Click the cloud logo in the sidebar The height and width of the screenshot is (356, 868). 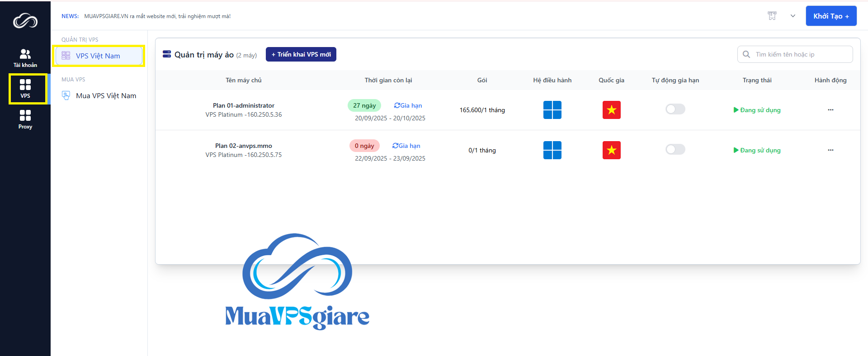coord(25,21)
